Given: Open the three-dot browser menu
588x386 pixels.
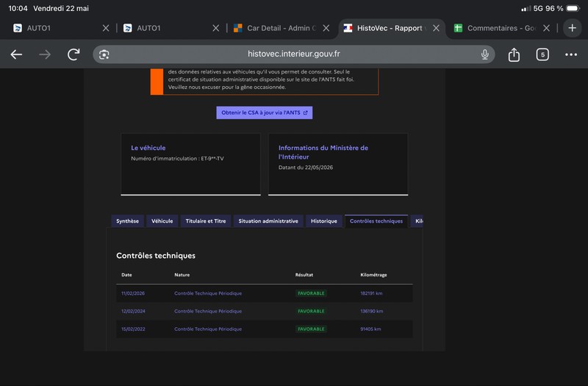Looking at the screenshot, I should pos(571,54).
